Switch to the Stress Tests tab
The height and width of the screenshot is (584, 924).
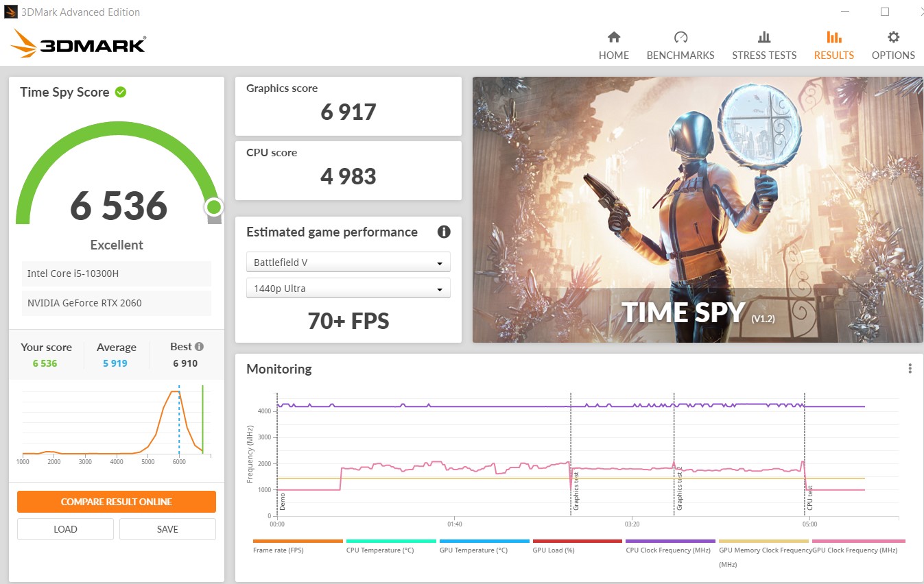763,46
